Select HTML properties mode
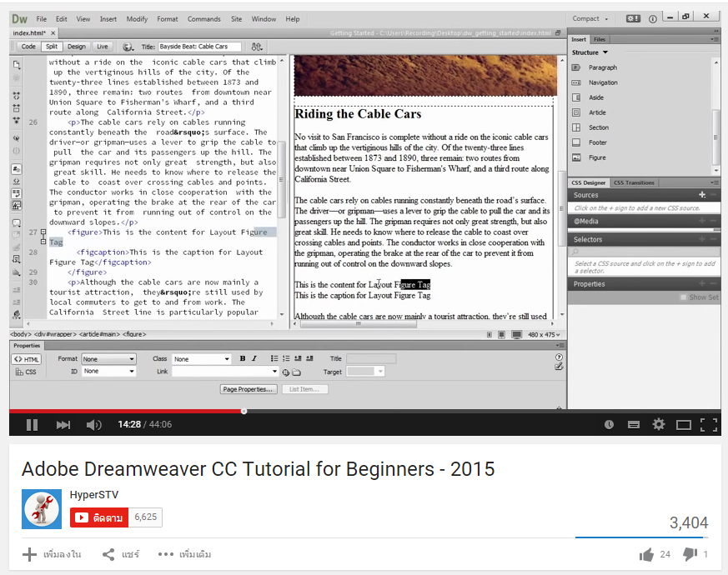 [x=27, y=359]
